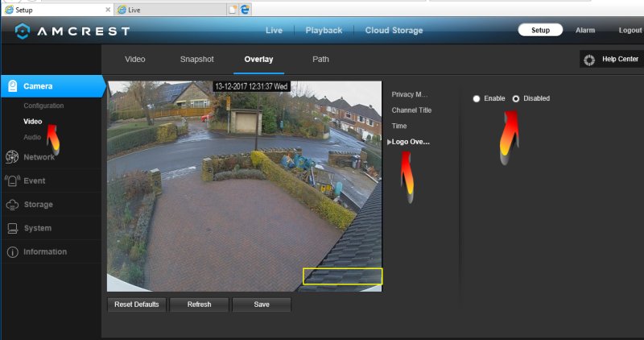
Task: Select Video under Camera
Action: coord(33,122)
